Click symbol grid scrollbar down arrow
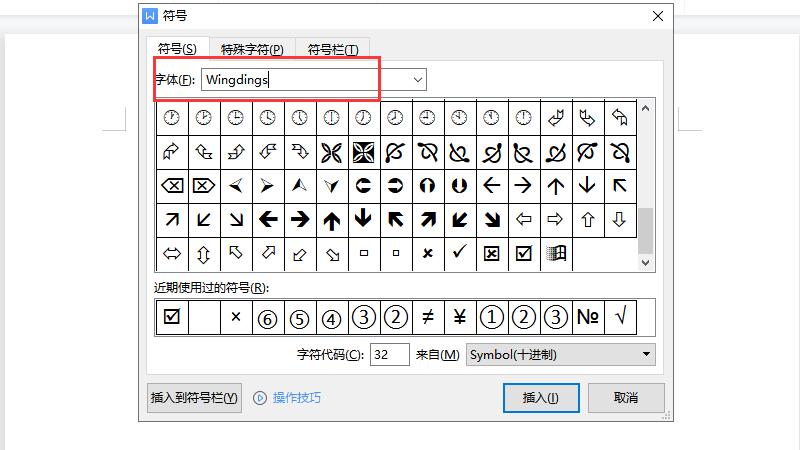This screenshot has width=800, height=450. [x=645, y=262]
